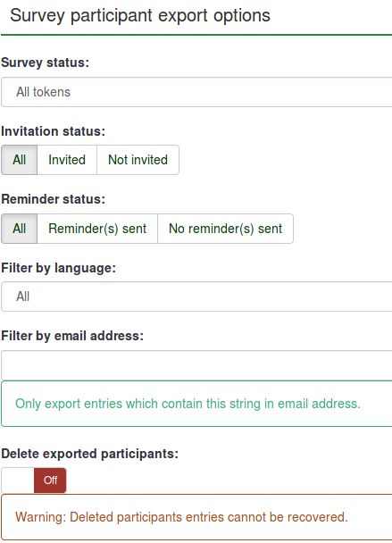Choose the Invited option

tap(67, 160)
